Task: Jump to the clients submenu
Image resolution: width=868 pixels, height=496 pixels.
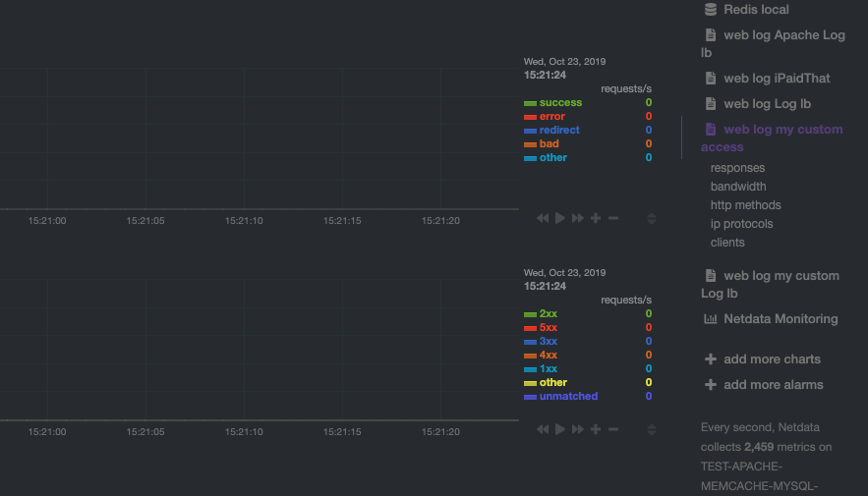Action: tap(727, 243)
